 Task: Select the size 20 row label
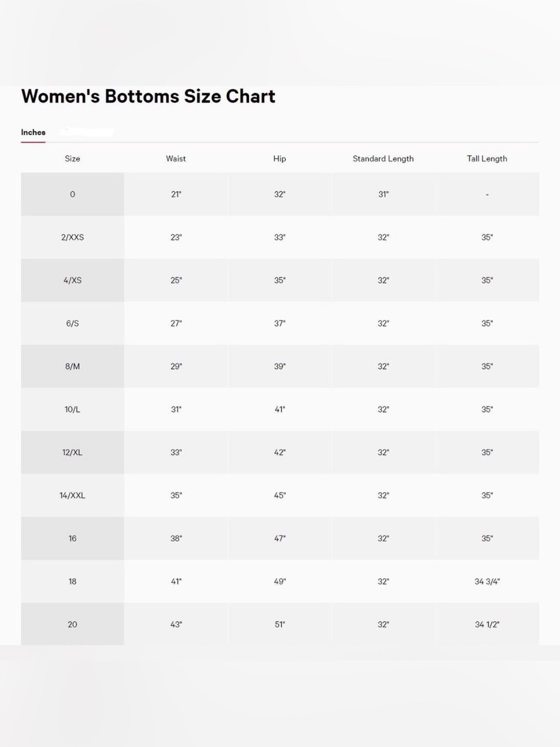click(x=72, y=624)
